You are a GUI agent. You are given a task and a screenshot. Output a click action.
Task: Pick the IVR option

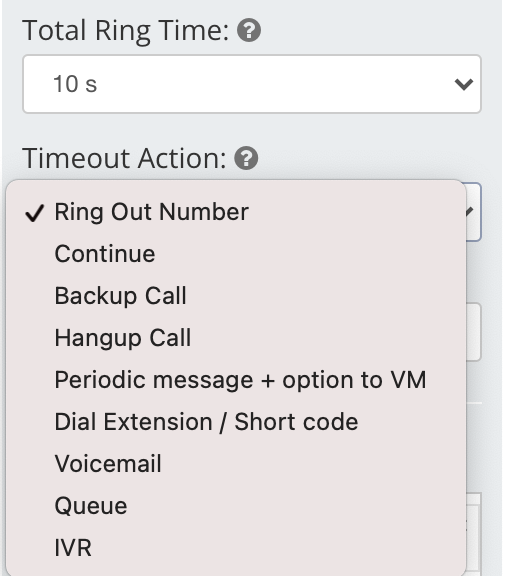236,547
